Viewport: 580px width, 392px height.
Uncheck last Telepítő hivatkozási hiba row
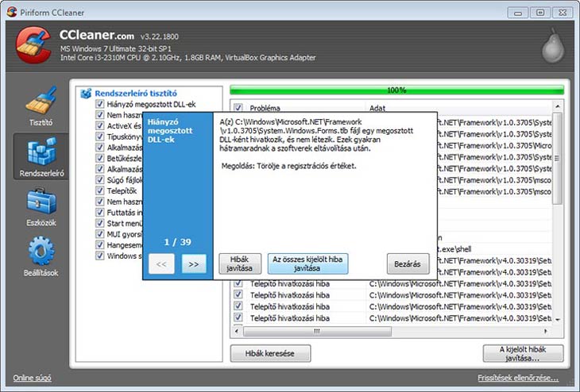tap(238, 318)
